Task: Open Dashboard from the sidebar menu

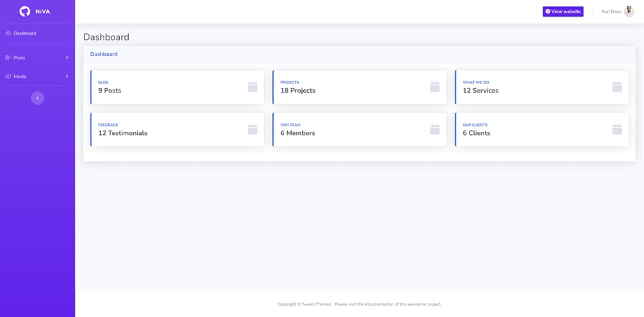Action: coord(25,33)
